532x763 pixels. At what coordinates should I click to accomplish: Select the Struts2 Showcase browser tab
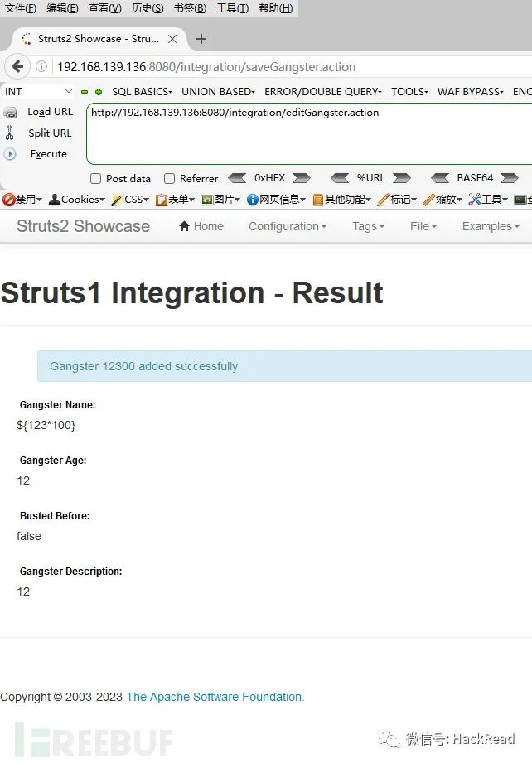(x=99, y=39)
